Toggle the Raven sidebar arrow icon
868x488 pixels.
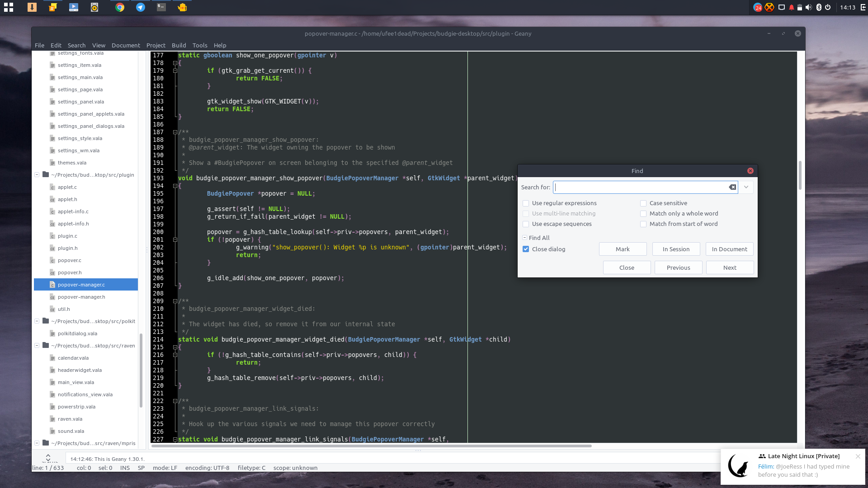tap(863, 7)
